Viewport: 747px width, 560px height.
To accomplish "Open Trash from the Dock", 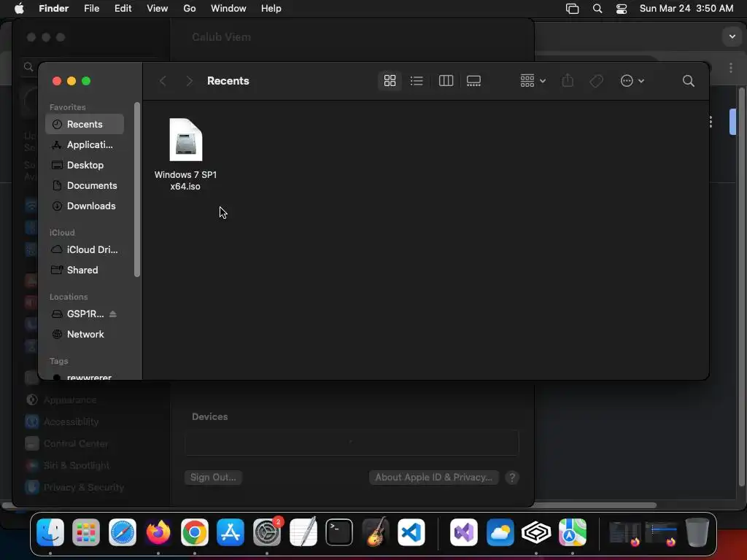I will [x=697, y=532].
